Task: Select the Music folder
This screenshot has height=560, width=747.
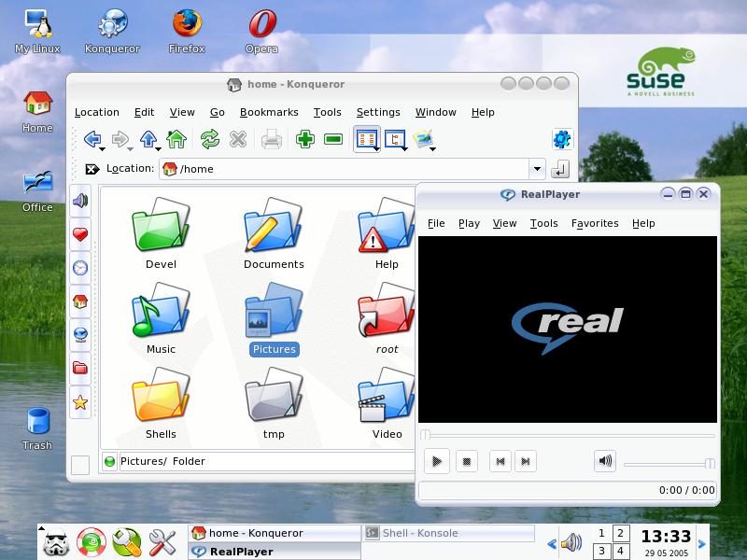Action: [x=161, y=318]
